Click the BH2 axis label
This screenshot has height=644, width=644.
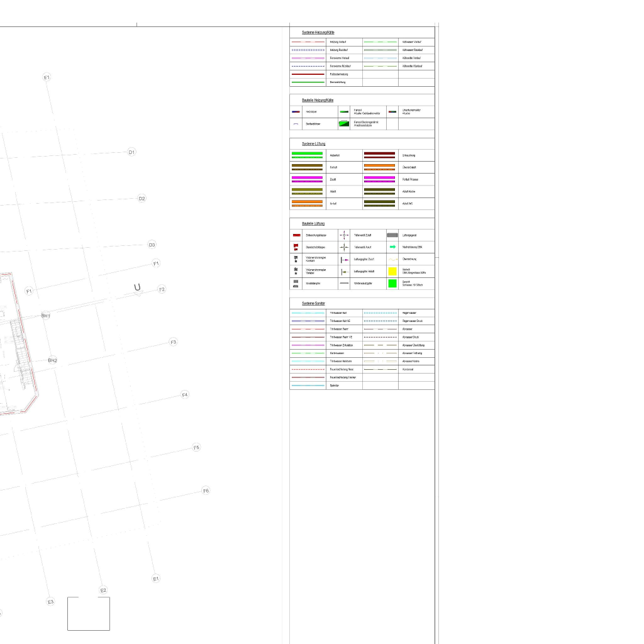pyautogui.click(x=53, y=360)
